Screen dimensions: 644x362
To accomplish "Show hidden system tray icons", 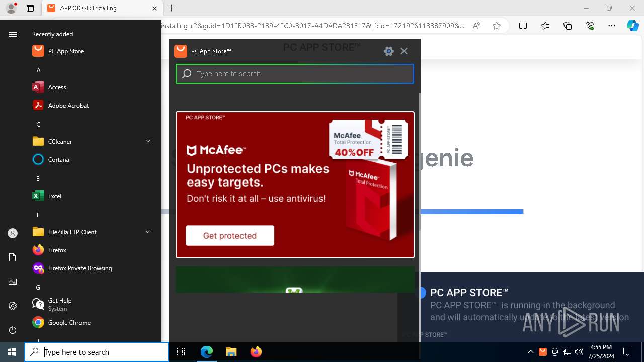I will point(530,352).
